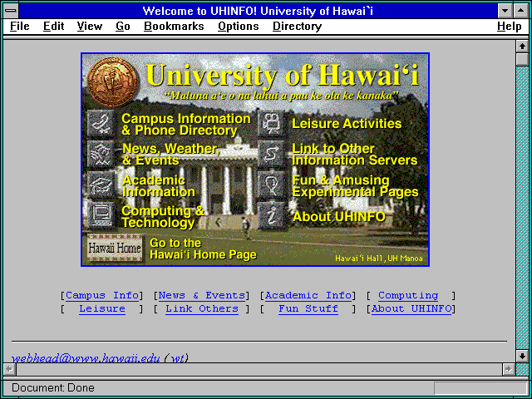The height and width of the screenshot is (399, 532).
Task: Click About UHINFO text in banner
Action: tap(339, 216)
